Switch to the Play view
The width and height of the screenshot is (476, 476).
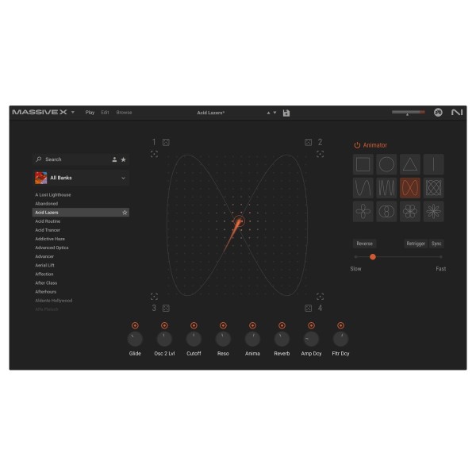click(90, 113)
